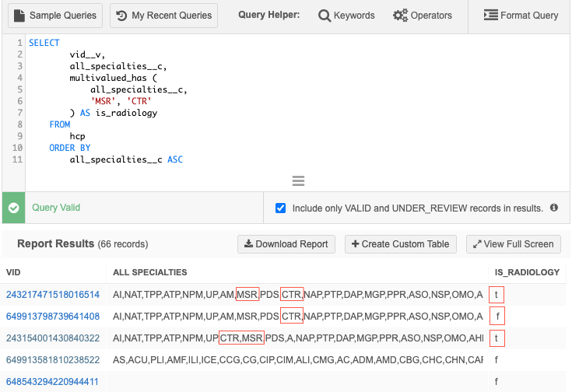
Task: Open the Keywords query helper
Action: pos(346,16)
